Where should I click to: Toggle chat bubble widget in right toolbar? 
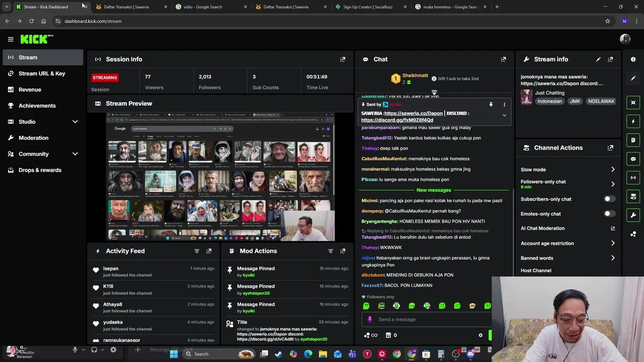click(633, 159)
